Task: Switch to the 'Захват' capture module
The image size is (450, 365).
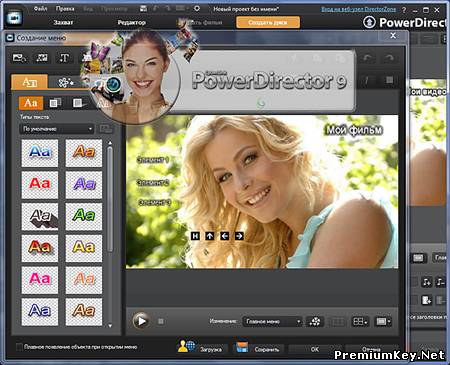Action: [x=63, y=22]
